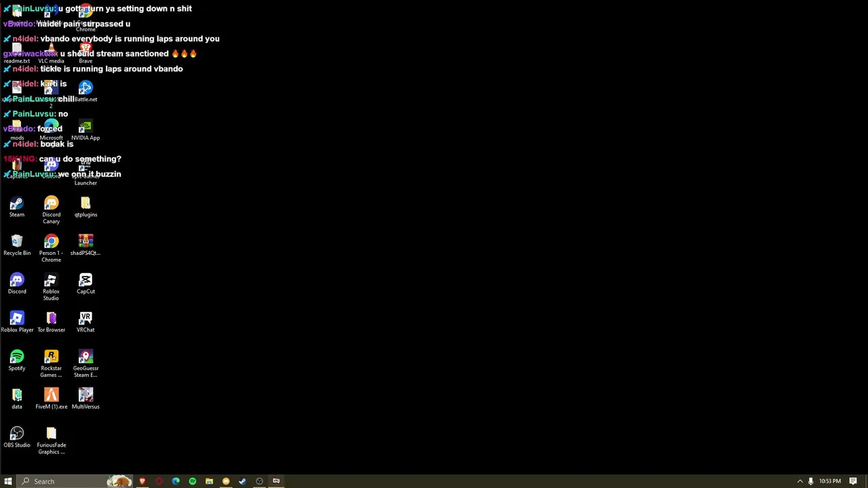868x488 pixels.
Task: Show hidden system tray icons
Action: click(x=800, y=481)
